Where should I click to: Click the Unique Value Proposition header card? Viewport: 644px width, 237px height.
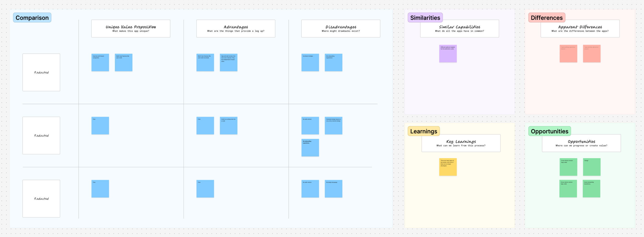click(131, 29)
